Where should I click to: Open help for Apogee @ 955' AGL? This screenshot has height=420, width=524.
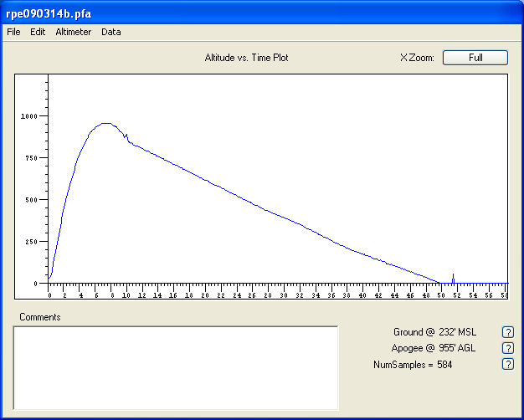(506, 348)
